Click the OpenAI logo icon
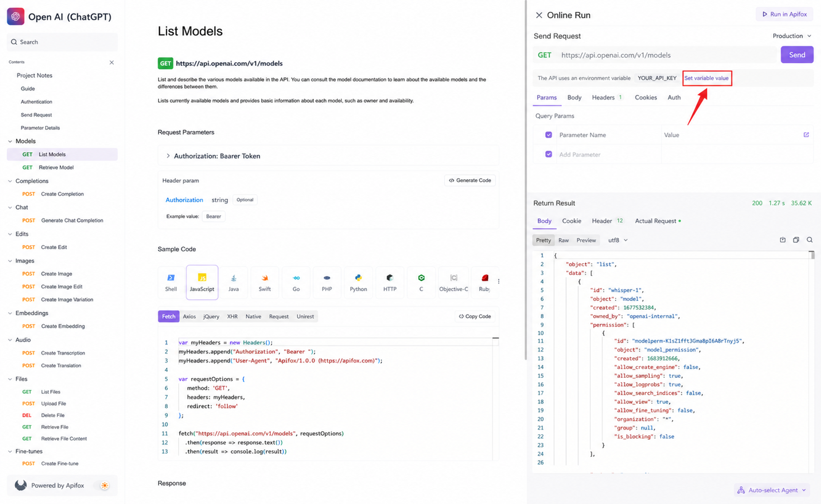Viewport: 821px width, 504px height. (x=15, y=16)
